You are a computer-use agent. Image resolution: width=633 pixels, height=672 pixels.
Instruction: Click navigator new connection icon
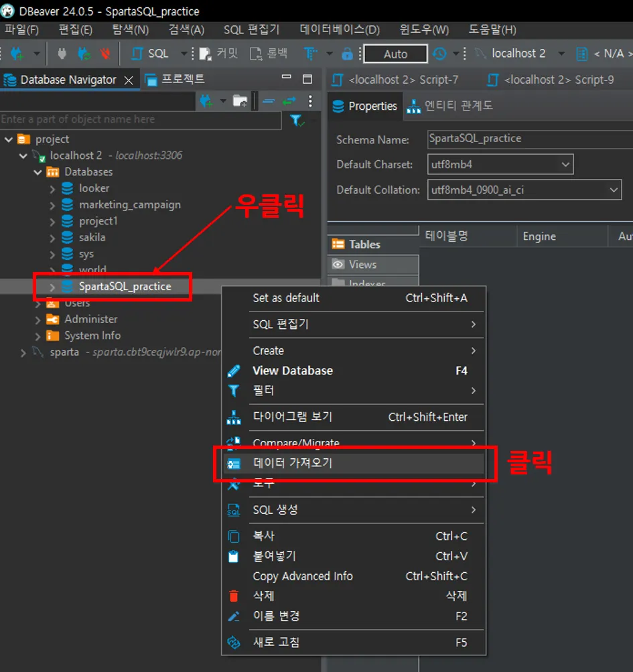point(206,101)
